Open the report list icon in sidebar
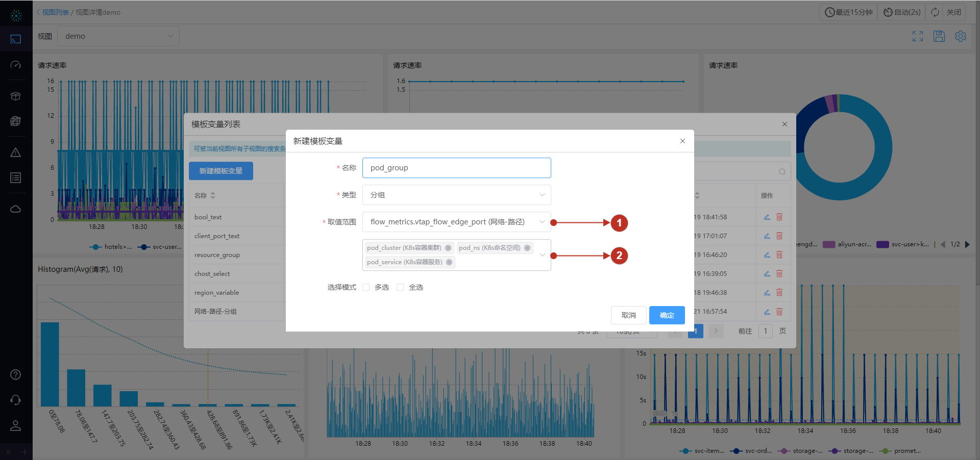This screenshot has width=980, height=460. (16, 177)
